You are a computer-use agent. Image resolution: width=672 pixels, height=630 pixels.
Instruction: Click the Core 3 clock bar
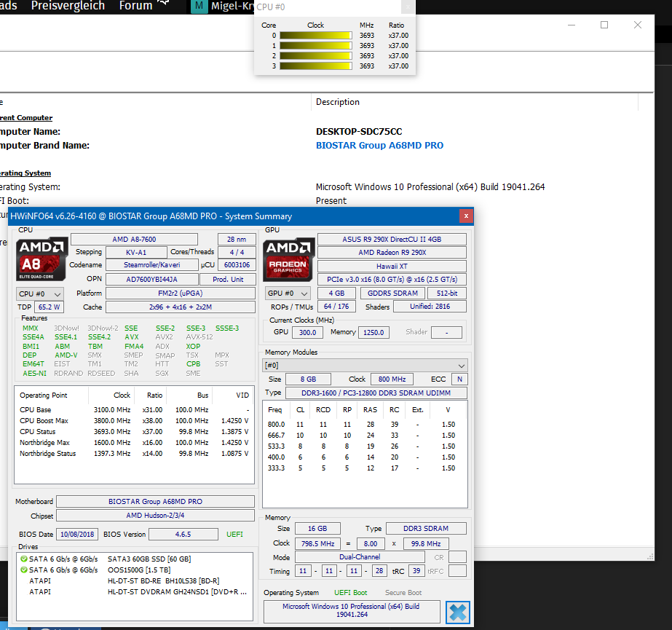pyautogui.click(x=316, y=66)
